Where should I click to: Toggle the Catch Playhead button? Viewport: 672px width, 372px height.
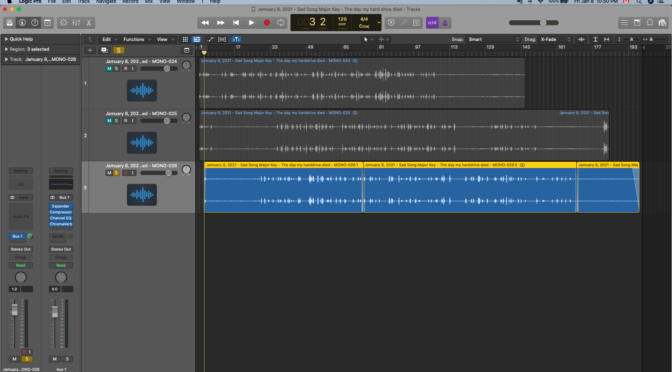tap(236, 39)
